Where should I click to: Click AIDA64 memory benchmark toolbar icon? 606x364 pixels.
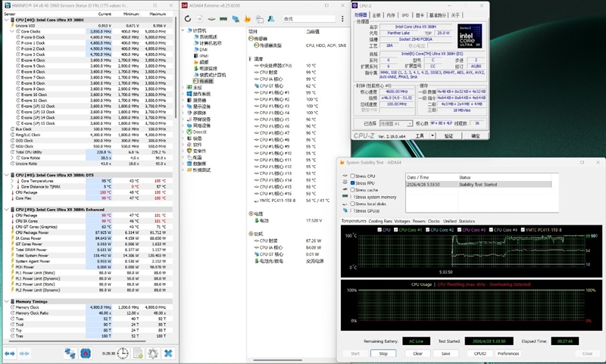pyautogui.click(x=223, y=18)
